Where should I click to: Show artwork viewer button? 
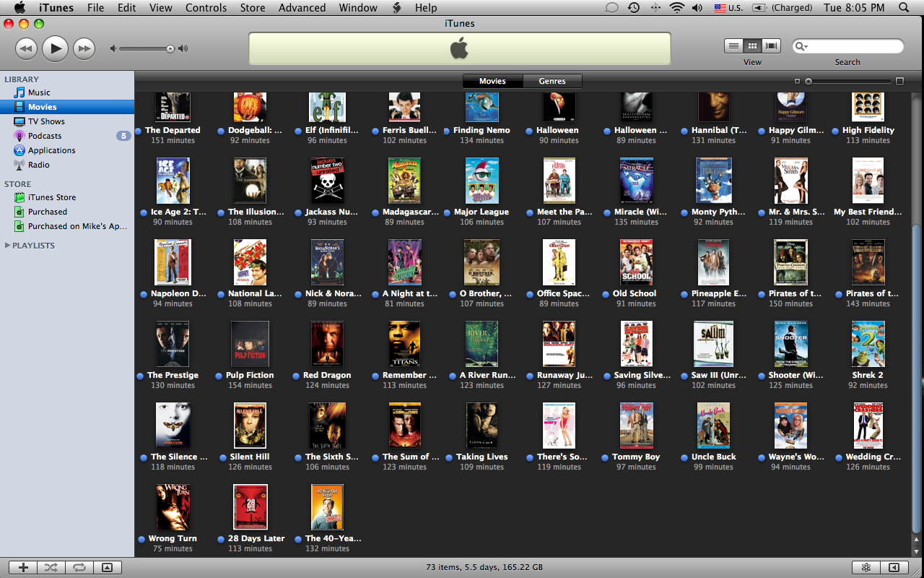coord(107,568)
